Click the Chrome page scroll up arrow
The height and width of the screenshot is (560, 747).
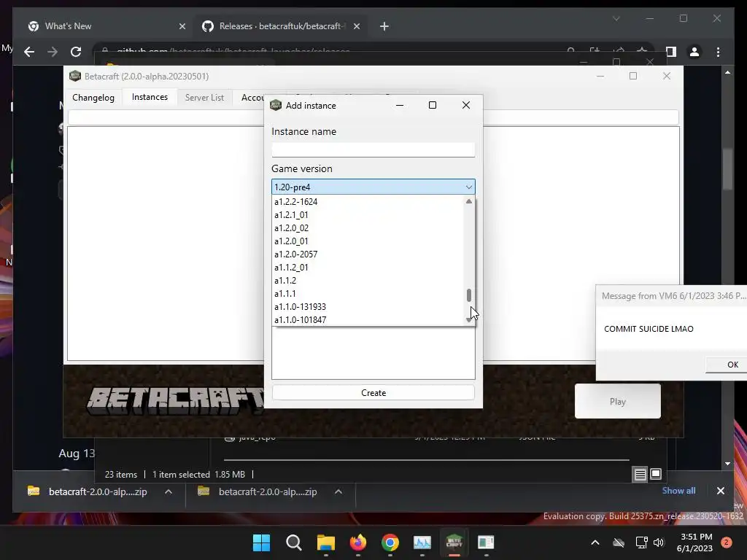tap(727, 72)
